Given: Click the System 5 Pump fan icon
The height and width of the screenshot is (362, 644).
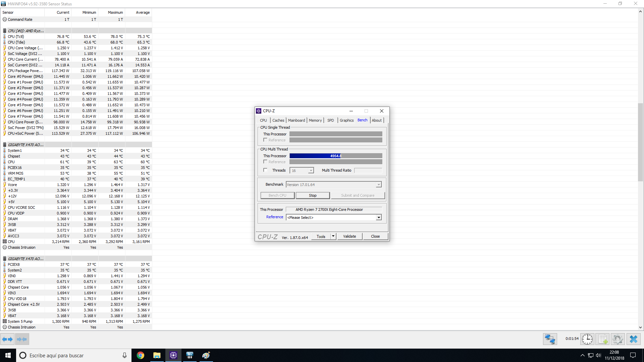Looking at the screenshot, I should 5,321.
